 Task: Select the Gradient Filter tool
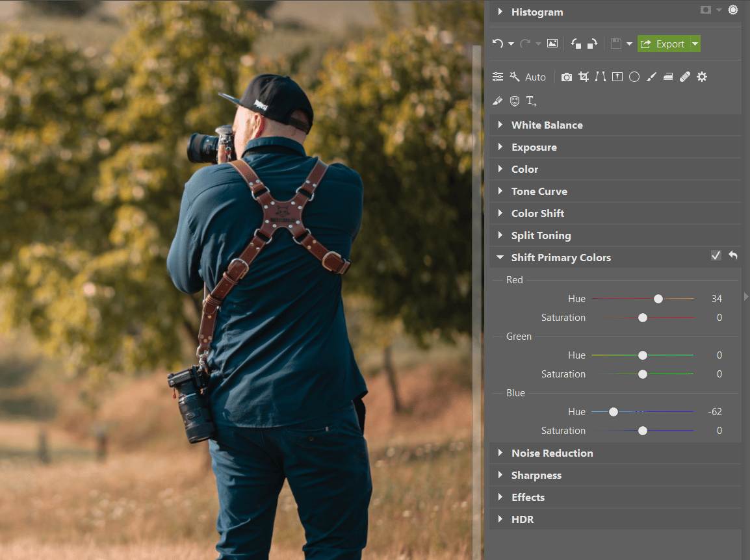[x=668, y=77]
